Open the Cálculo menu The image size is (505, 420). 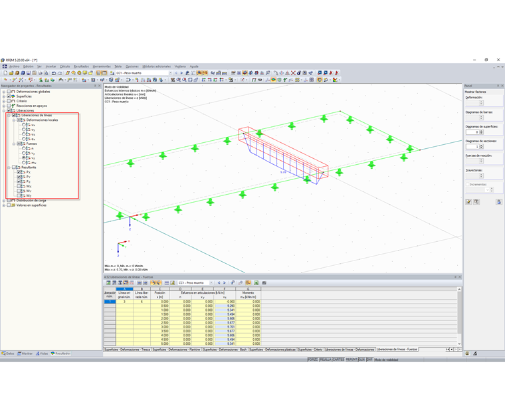coord(64,66)
